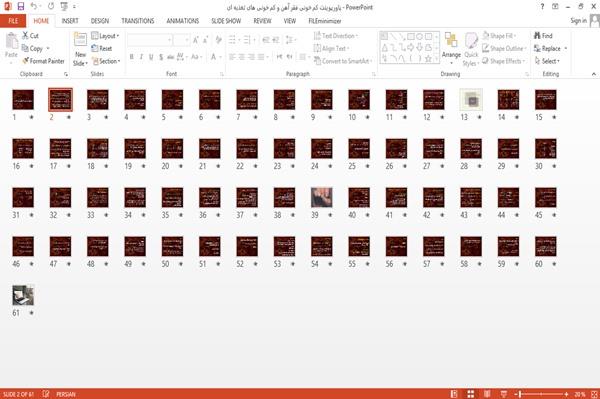The width and height of the screenshot is (600, 399).
Task: Switch to Normal view icon in status bar
Action: [x=454, y=394]
